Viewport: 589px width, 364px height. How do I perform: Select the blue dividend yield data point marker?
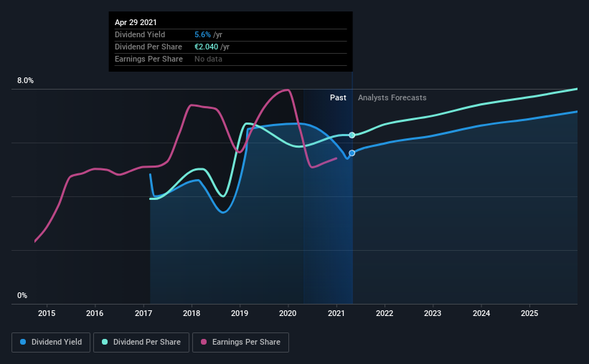pyautogui.click(x=352, y=153)
